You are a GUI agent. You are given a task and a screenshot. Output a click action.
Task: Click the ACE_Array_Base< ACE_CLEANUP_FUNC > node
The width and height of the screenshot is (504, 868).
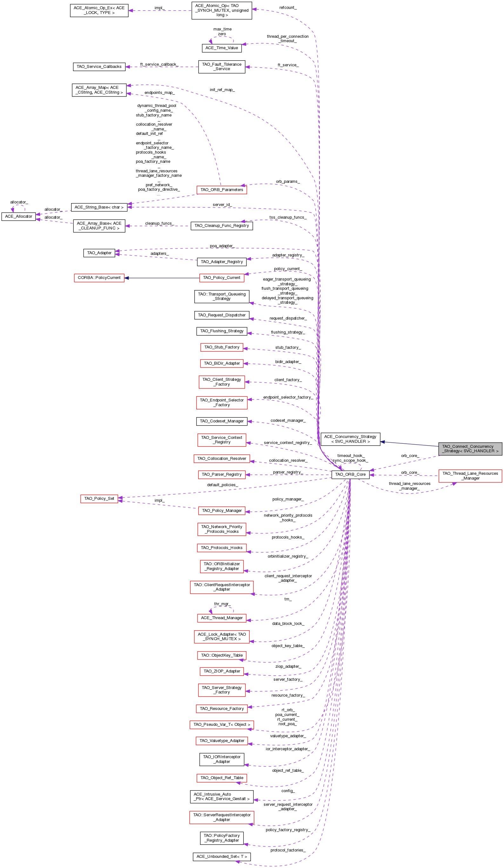coord(99,226)
